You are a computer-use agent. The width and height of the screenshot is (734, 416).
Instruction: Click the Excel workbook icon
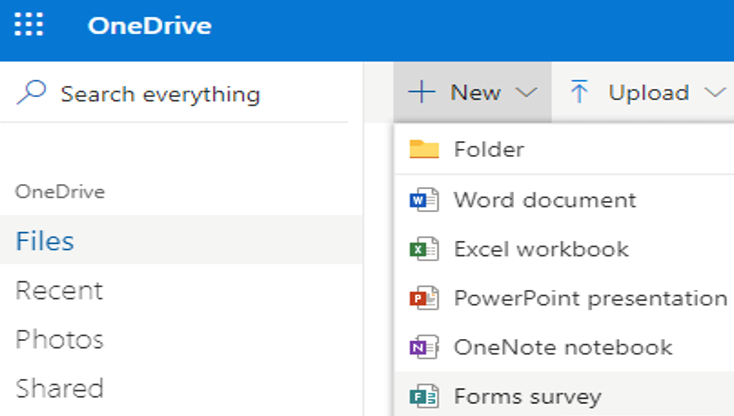(x=424, y=248)
